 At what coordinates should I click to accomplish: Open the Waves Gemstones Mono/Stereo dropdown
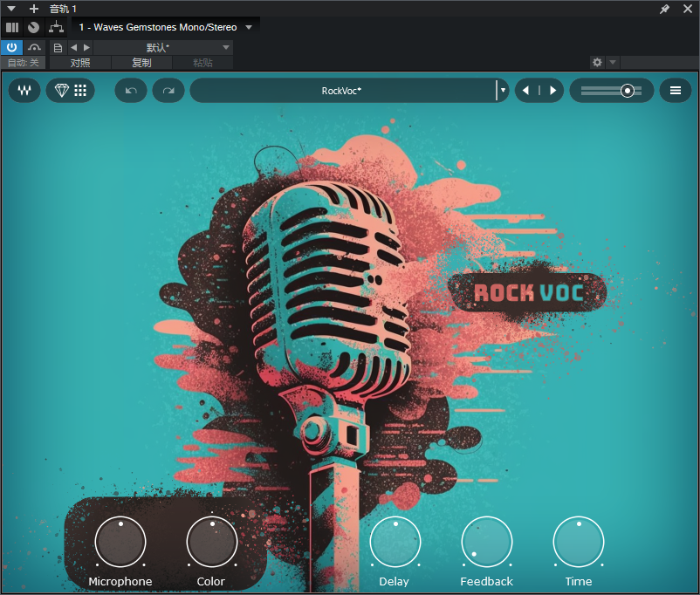pos(165,27)
